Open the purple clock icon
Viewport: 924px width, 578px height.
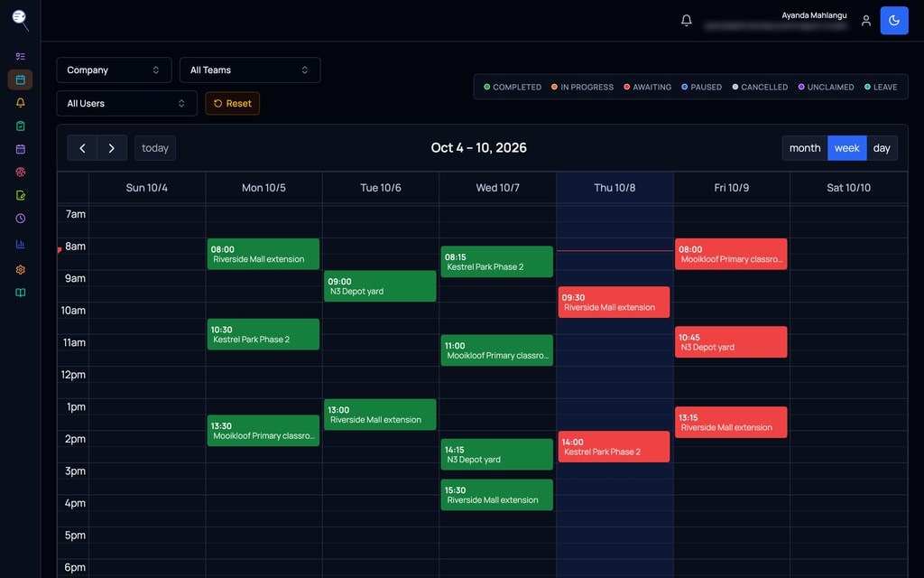tap(21, 219)
